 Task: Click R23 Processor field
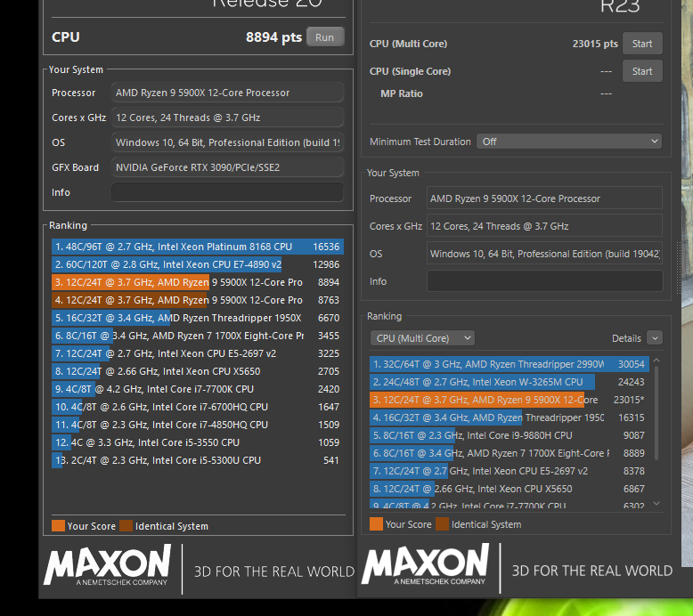coord(544,199)
